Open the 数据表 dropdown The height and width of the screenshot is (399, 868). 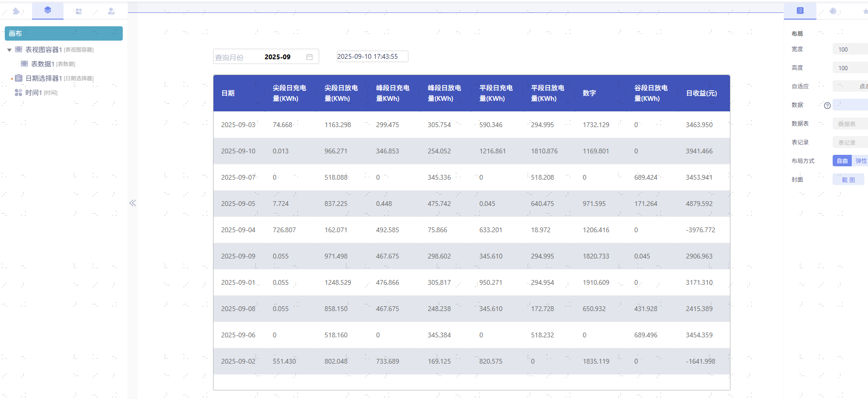point(850,124)
